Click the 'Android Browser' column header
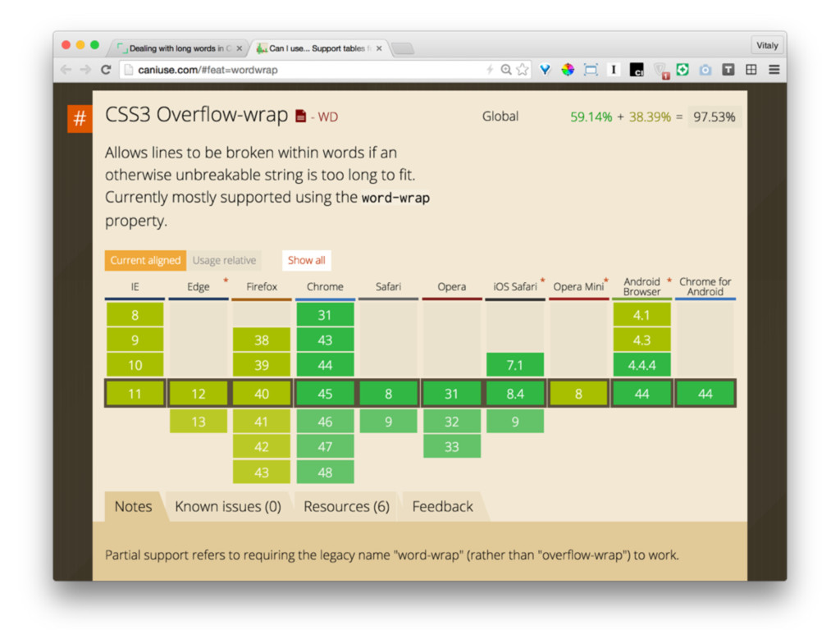 pos(641,286)
